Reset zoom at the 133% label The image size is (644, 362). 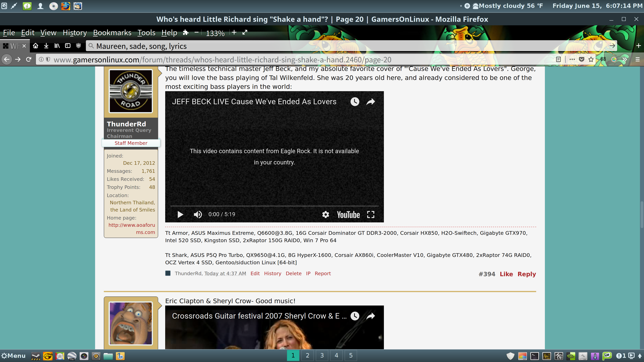click(x=215, y=33)
